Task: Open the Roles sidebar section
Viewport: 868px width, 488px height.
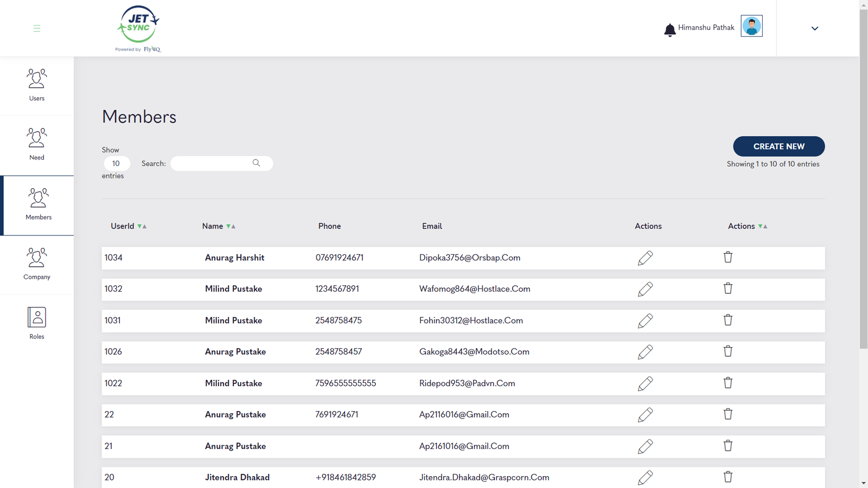Action: coord(37,324)
